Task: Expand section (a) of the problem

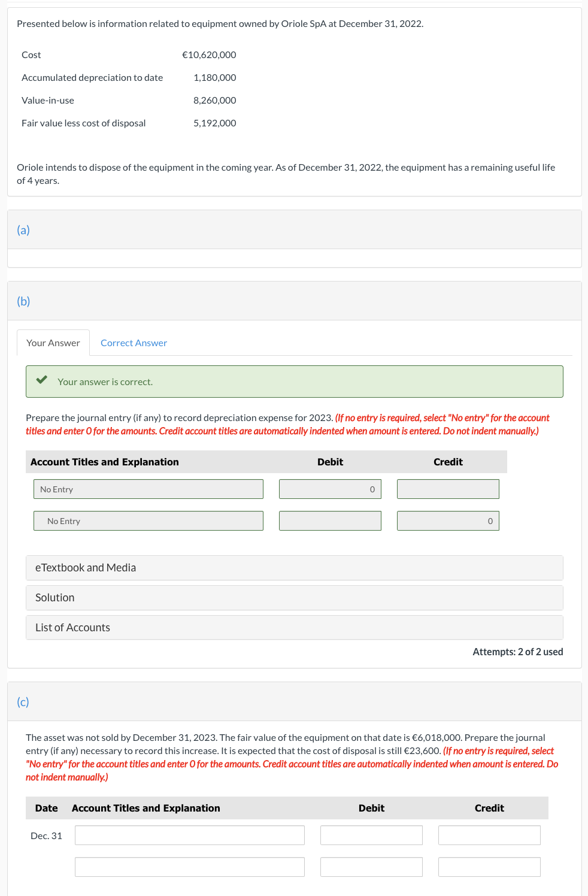Action: [x=23, y=230]
